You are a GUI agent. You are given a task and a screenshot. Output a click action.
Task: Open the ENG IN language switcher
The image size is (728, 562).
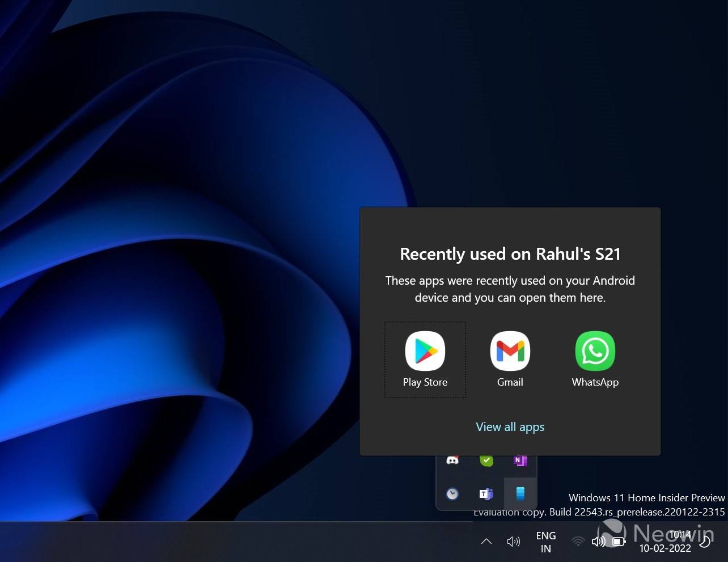pos(545,541)
